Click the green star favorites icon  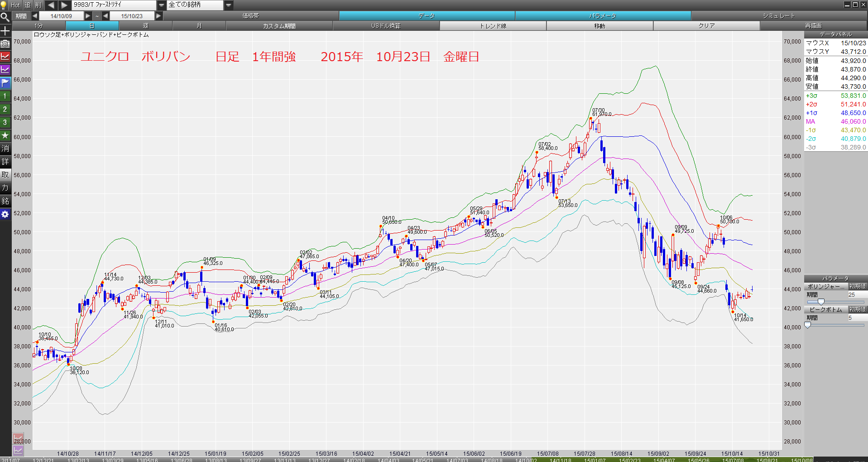[x=5, y=135]
